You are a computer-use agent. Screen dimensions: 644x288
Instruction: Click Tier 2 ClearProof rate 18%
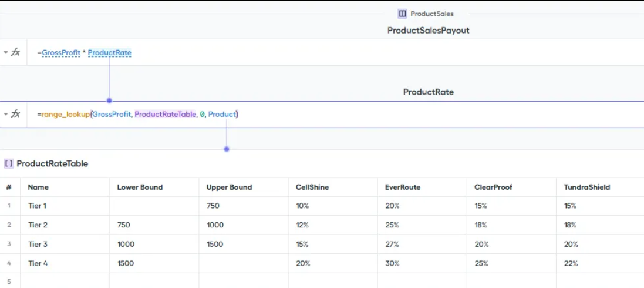[512, 225]
